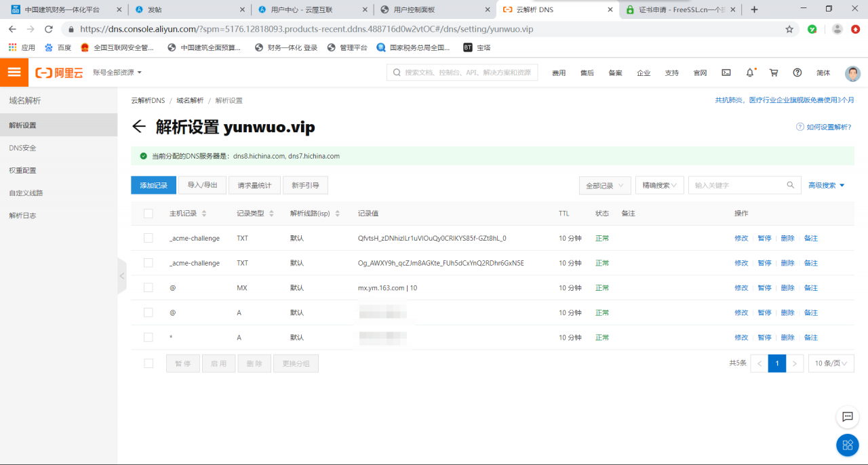Screen dimensions: 868x465
Task: Open the shopping cart icon
Action: [x=774, y=73]
